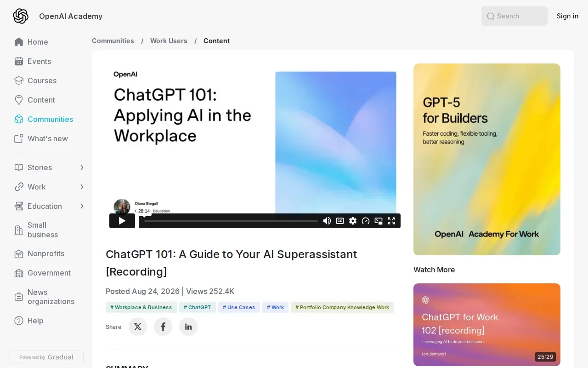
Task: Select the Workplace & Business tag
Action: [141, 307]
